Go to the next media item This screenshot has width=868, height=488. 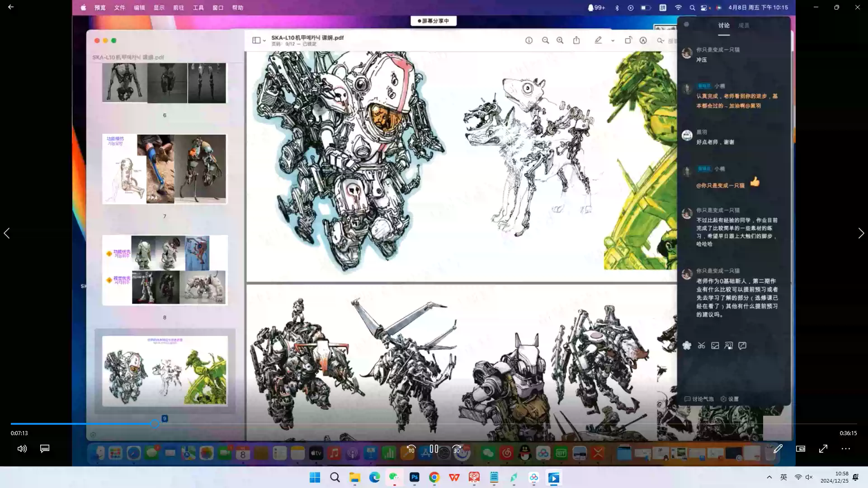[861, 233]
